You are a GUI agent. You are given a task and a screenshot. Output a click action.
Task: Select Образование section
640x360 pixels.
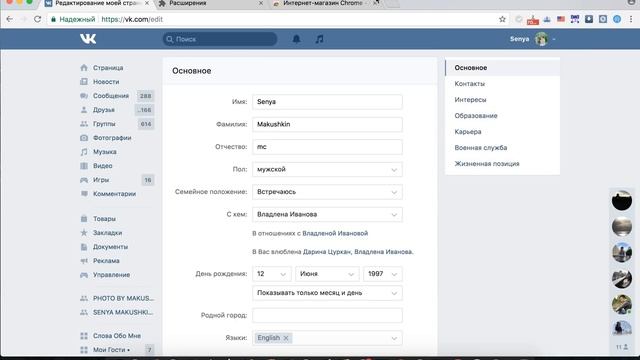(x=502, y=116)
